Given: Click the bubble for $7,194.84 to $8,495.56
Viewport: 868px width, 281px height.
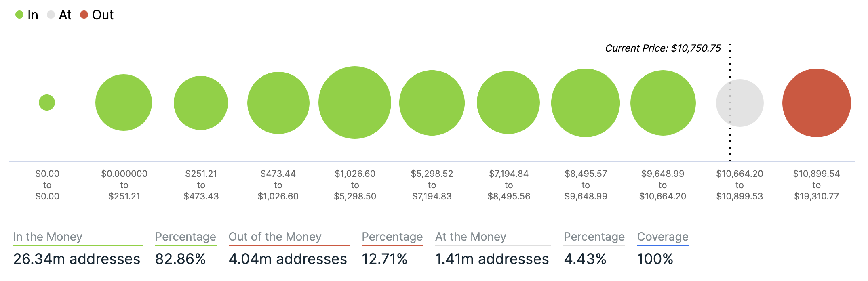Looking at the screenshot, I should coord(508,103).
